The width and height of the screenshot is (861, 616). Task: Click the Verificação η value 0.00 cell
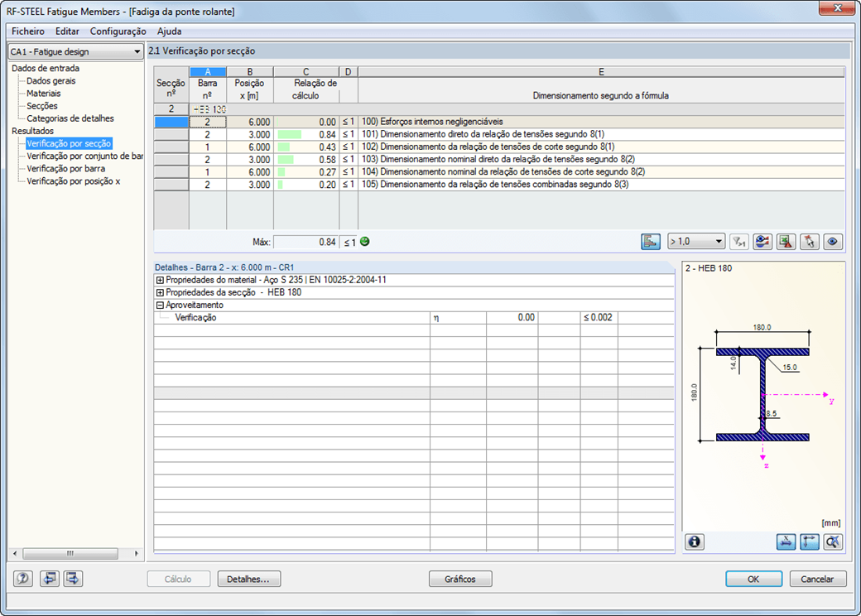pyautogui.click(x=512, y=317)
